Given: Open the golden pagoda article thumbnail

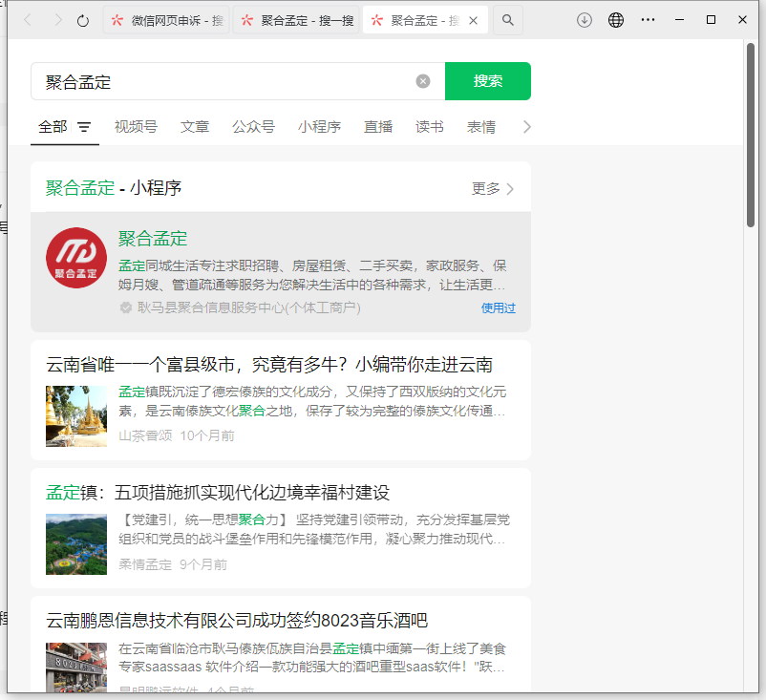Looking at the screenshot, I should point(76,416).
